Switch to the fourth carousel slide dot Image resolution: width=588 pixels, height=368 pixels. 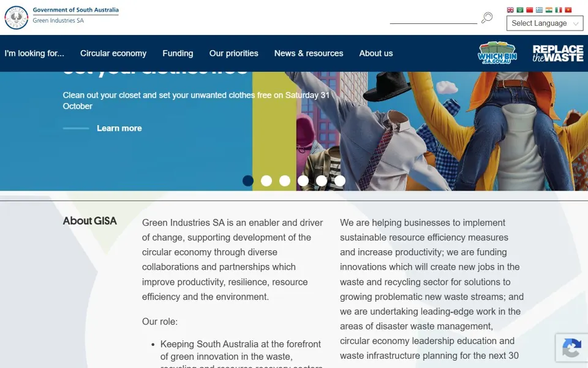303,180
